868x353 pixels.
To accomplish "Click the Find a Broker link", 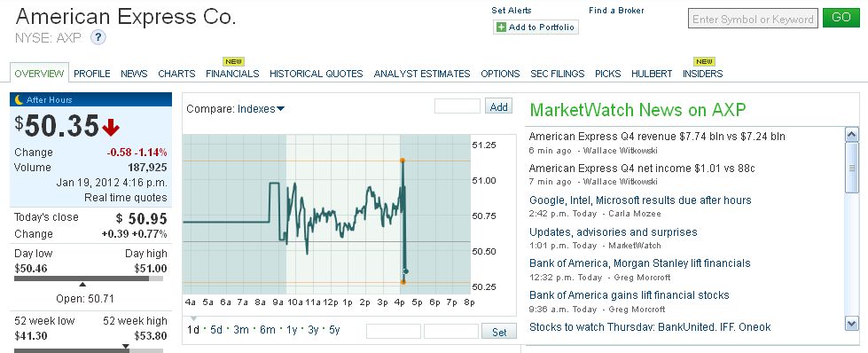I will point(616,11).
